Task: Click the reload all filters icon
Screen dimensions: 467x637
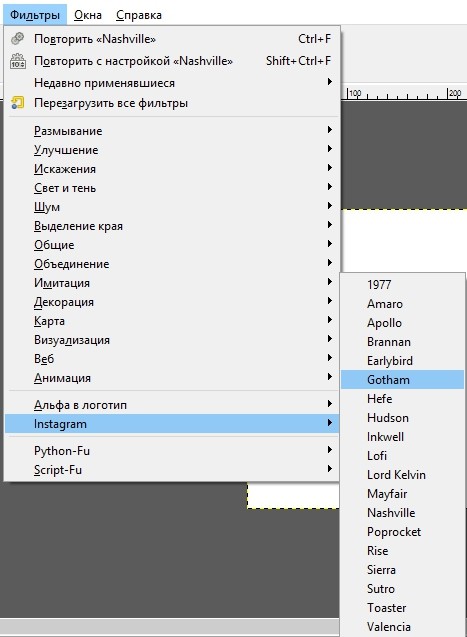Action: (17, 103)
